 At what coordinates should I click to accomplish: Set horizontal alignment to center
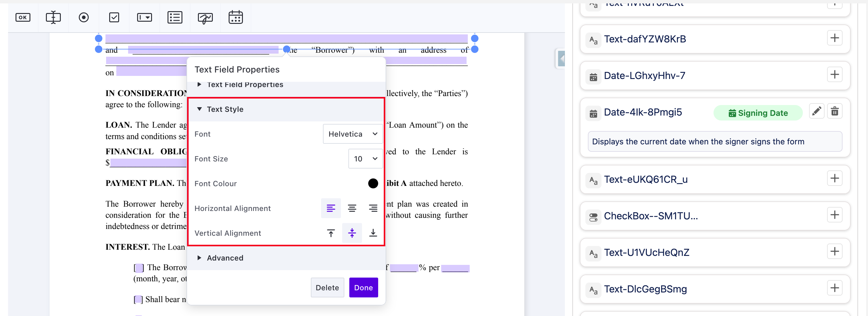[352, 208]
